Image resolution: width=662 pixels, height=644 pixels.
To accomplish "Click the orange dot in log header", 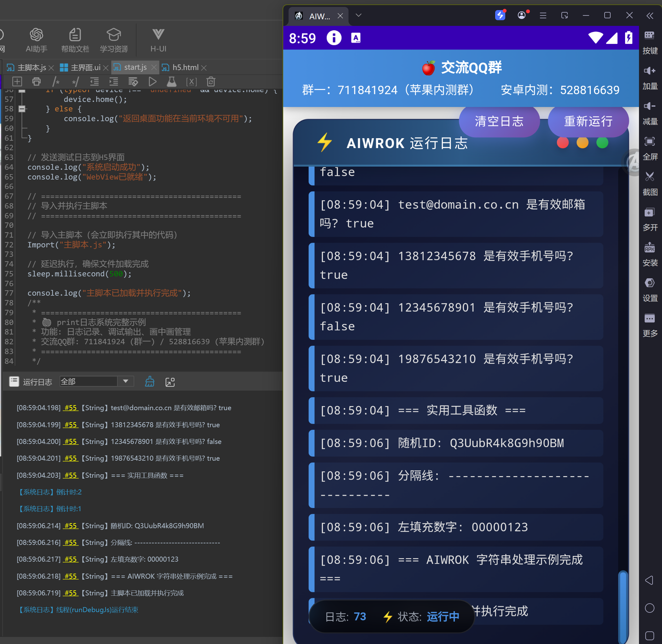I will (x=582, y=143).
